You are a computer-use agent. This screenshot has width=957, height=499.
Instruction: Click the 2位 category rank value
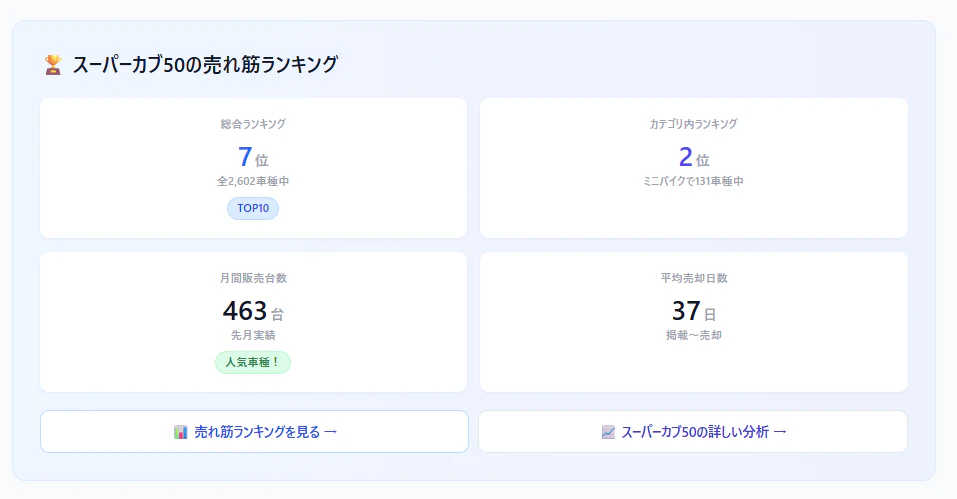pos(693,157)
